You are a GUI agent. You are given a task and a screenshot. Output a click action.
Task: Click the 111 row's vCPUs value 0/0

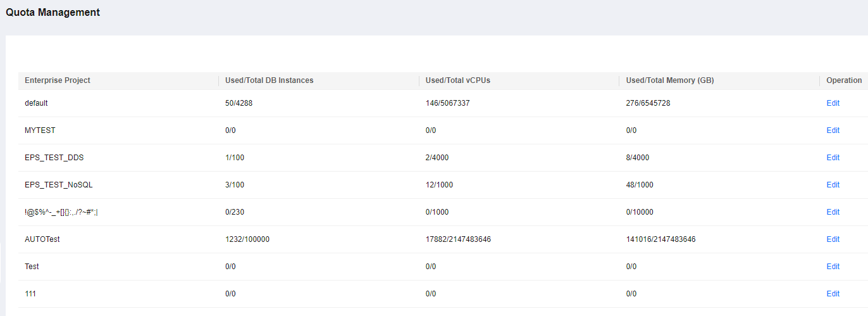431,294
